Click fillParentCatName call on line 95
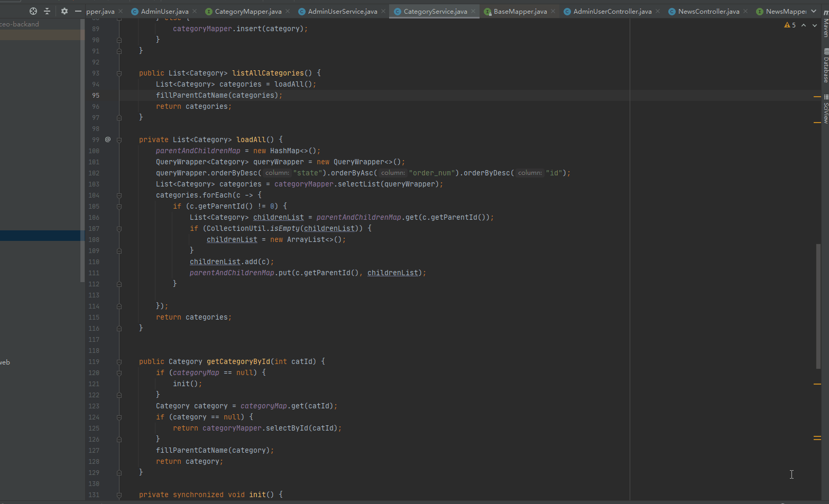Screen dimensions: 829x504 tap(192, 95)
